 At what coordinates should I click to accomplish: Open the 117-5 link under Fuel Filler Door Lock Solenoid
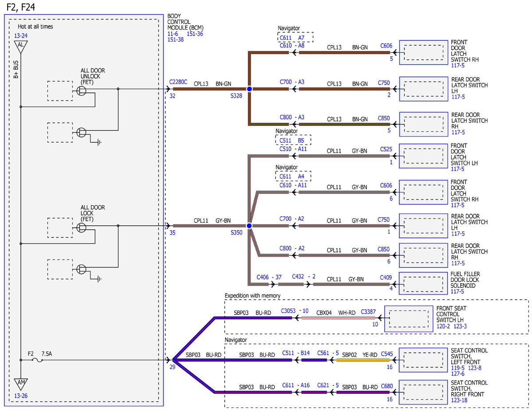458,291
